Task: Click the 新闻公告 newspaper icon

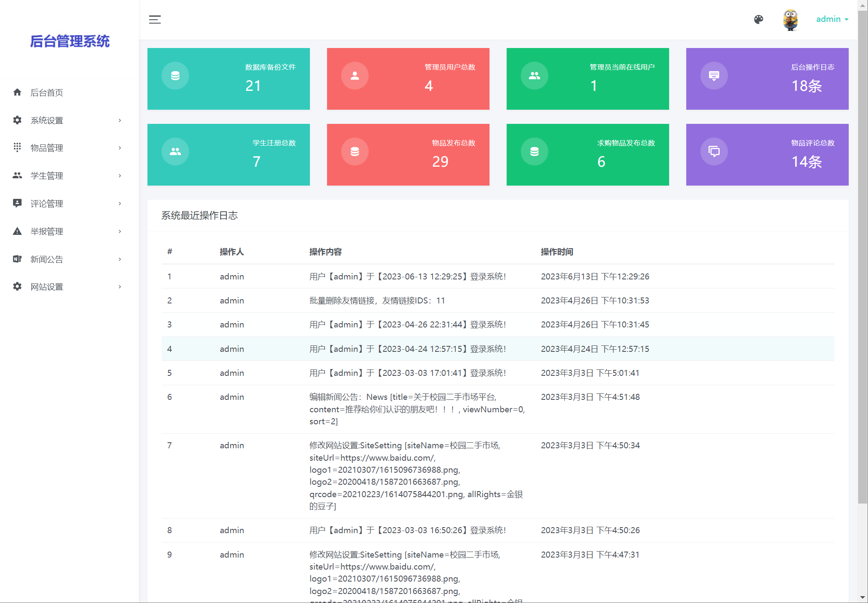Action: [17, 259]
